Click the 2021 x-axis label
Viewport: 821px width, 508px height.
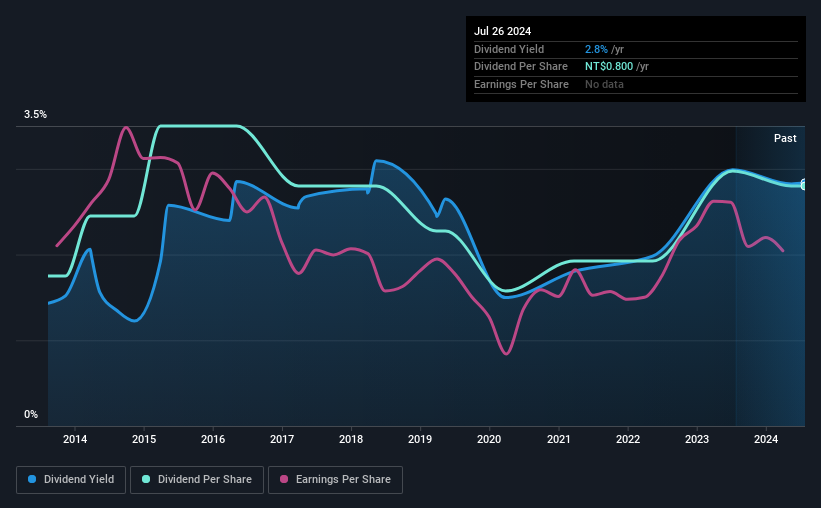[559, 439]
